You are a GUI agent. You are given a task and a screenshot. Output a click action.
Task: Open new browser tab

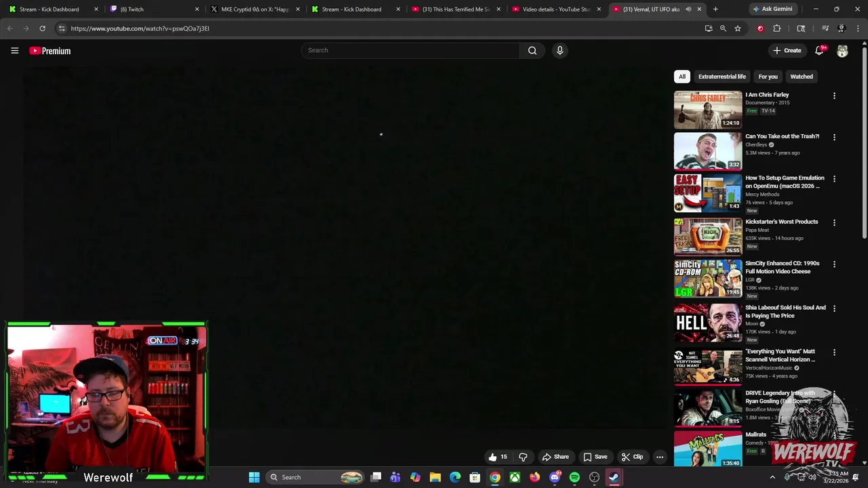coord(715,9)
